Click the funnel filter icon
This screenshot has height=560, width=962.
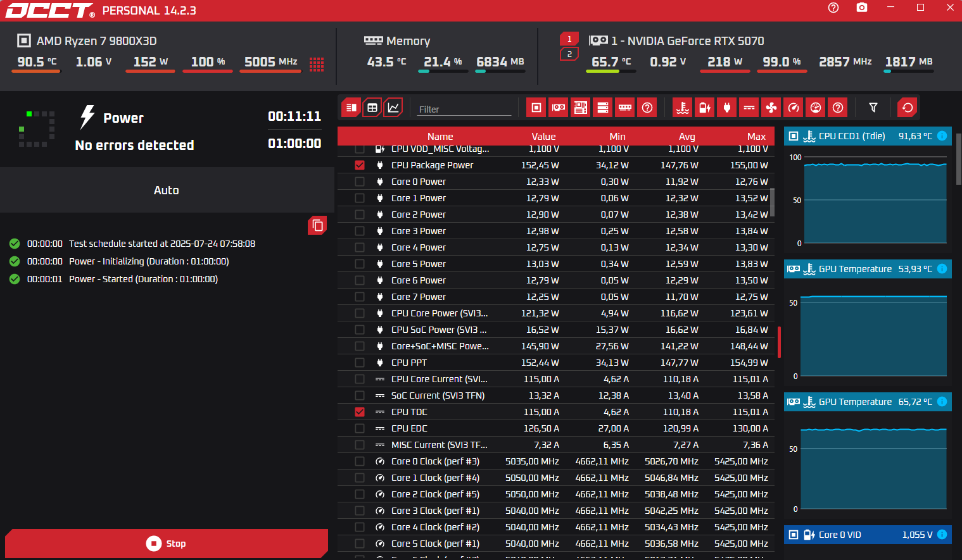873,108
